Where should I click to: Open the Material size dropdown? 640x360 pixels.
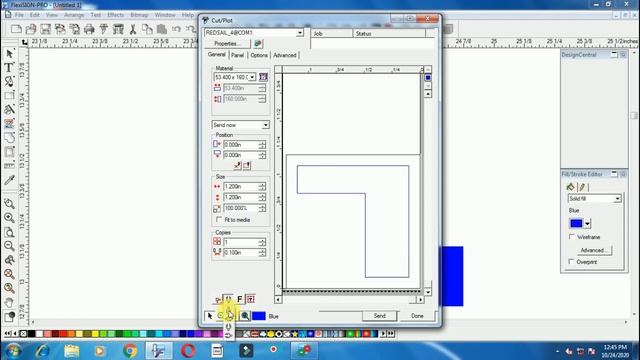click(x=252, y=77)
